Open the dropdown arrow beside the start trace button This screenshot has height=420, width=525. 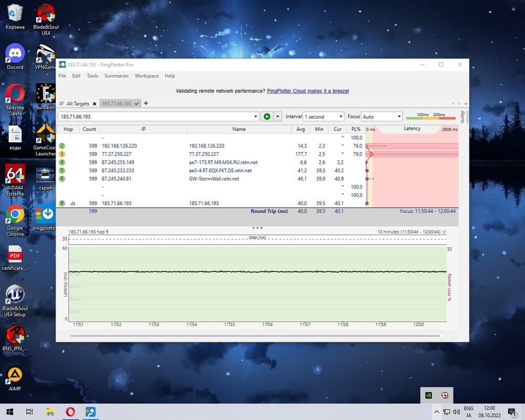[278, 117]
